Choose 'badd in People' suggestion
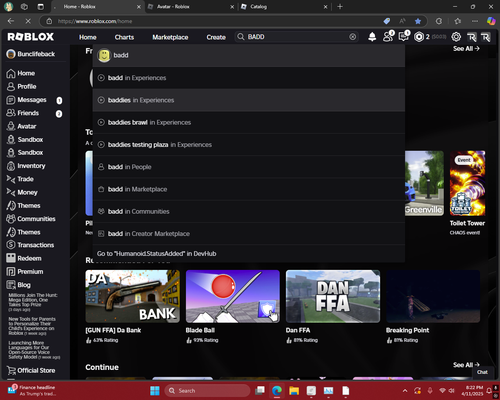This screenshot has height=400, width=500. tap(249, 167)
